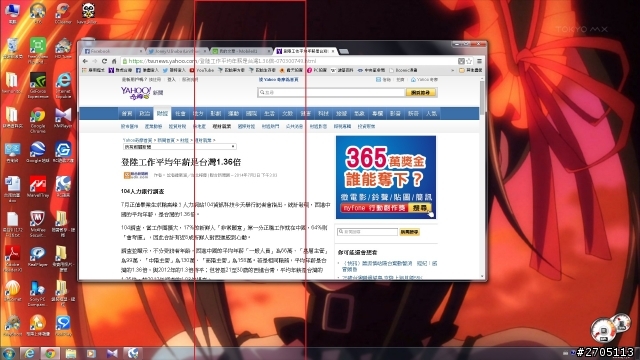Viewport: 640px width, 360px height.
Task: Launch GeForce Experience from the desktop
Action: click(x=38, y=85)
